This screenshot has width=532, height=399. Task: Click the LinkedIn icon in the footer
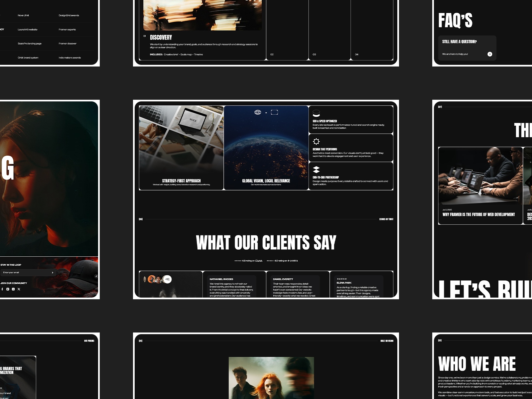[x=13, y=289]
